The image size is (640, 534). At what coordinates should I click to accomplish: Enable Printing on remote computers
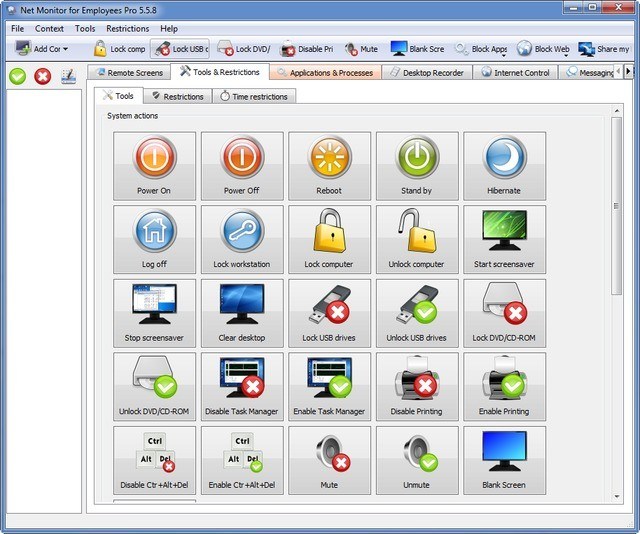(x=505, y=386)
